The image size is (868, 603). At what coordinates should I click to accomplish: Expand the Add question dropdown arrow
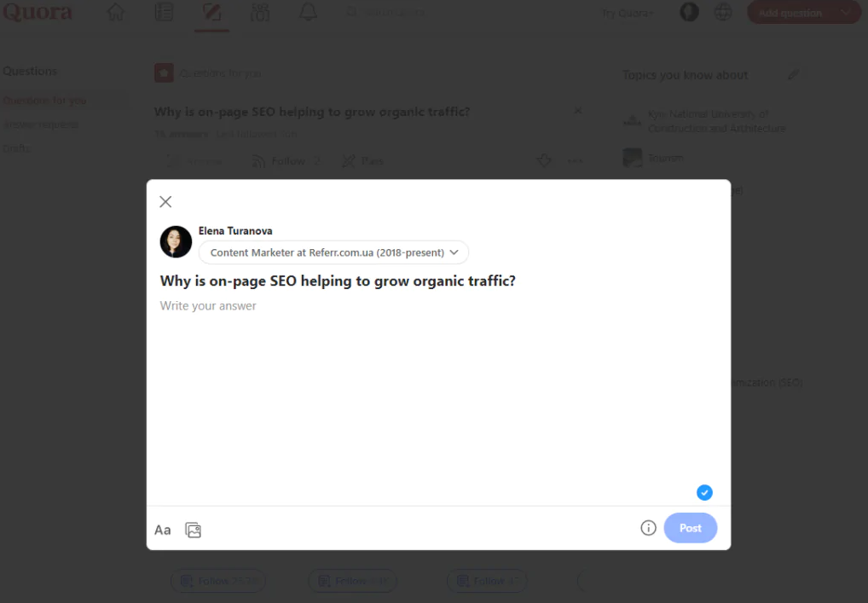[x=846, y=12]
